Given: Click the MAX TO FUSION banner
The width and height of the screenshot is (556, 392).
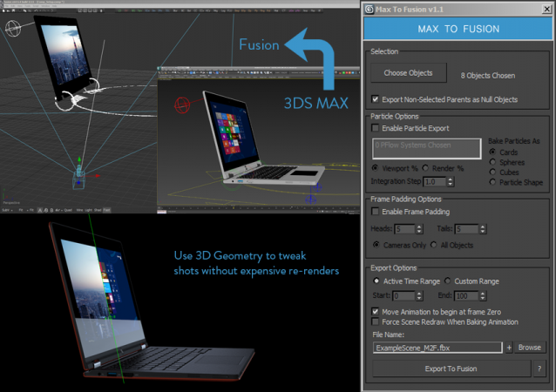Looking at the screenshot, I should click(x=458, y=29).
